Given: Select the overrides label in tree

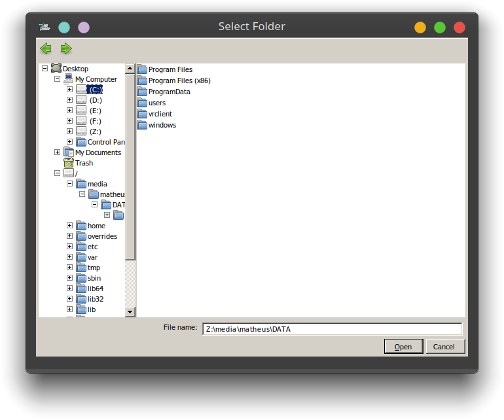Looking at the screenshot, I should [102, 236].
